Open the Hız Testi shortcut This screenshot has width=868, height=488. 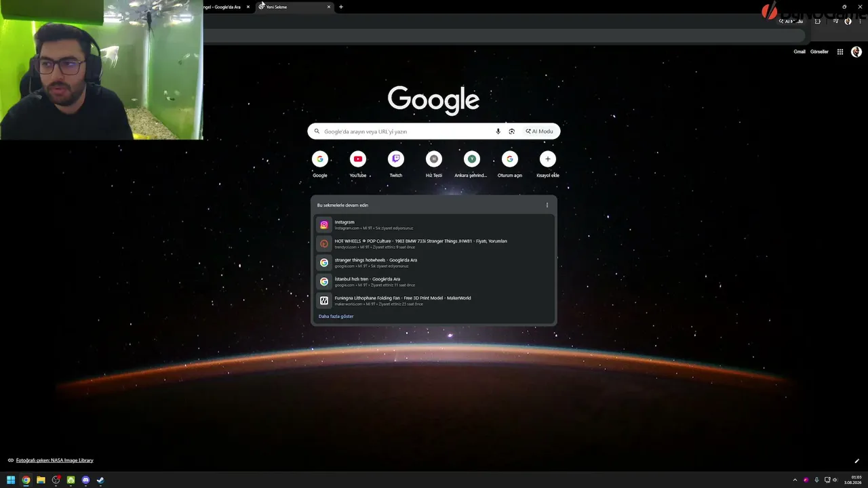click(434, 164)
